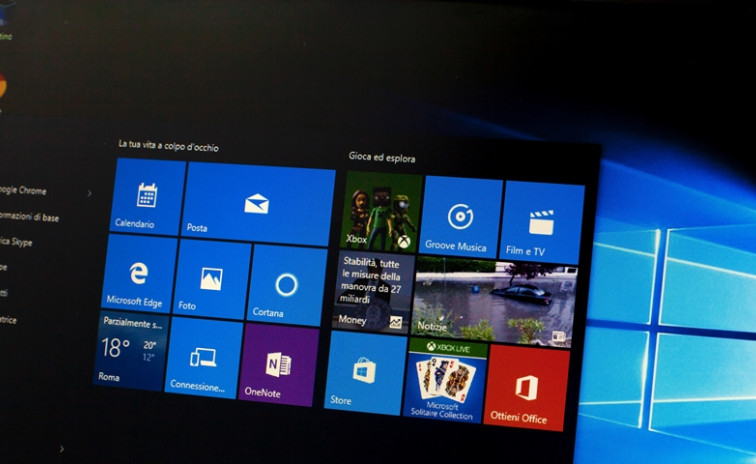Image resolution: width=756 pixels, height=464 pixels.
Task: Expand the chevron arrow at the menu bottom
Action: pos(62,450)
